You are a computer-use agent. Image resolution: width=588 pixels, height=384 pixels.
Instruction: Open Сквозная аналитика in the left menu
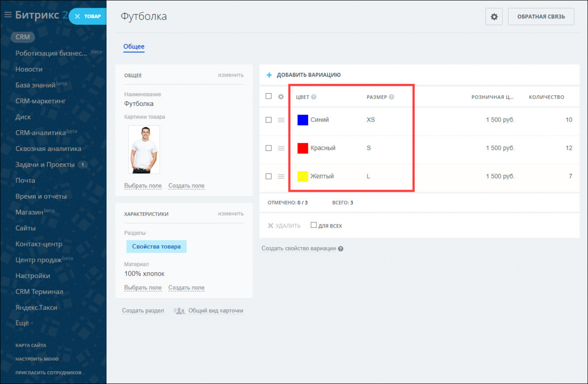click(x=48, y=149)
